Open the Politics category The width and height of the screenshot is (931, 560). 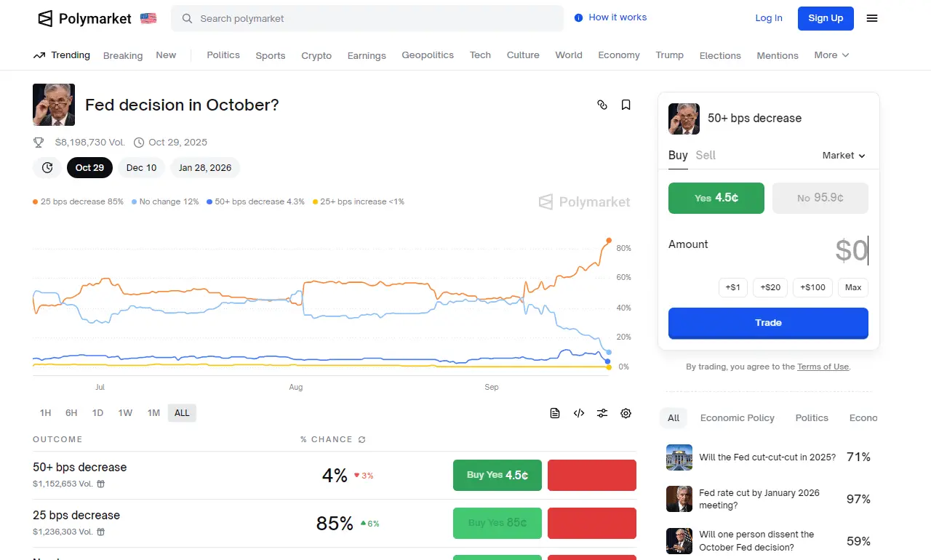(x=223, y=55)
